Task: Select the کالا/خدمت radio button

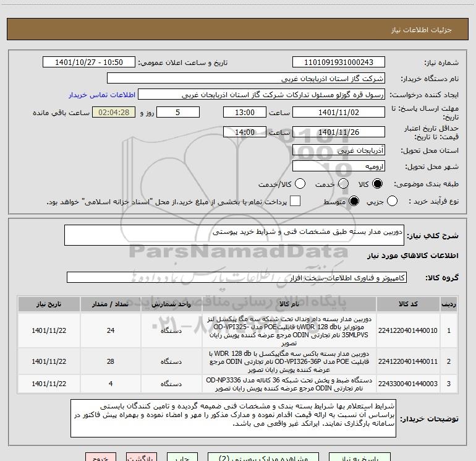Action: [300, 184]
